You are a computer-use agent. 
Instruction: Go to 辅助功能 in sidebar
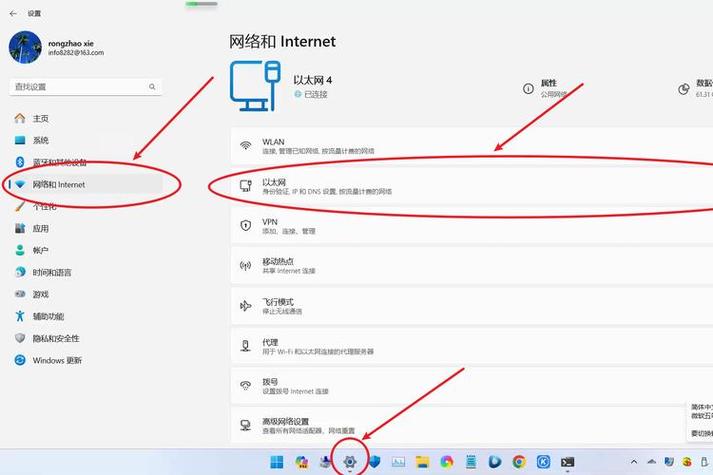pos(48,316)
